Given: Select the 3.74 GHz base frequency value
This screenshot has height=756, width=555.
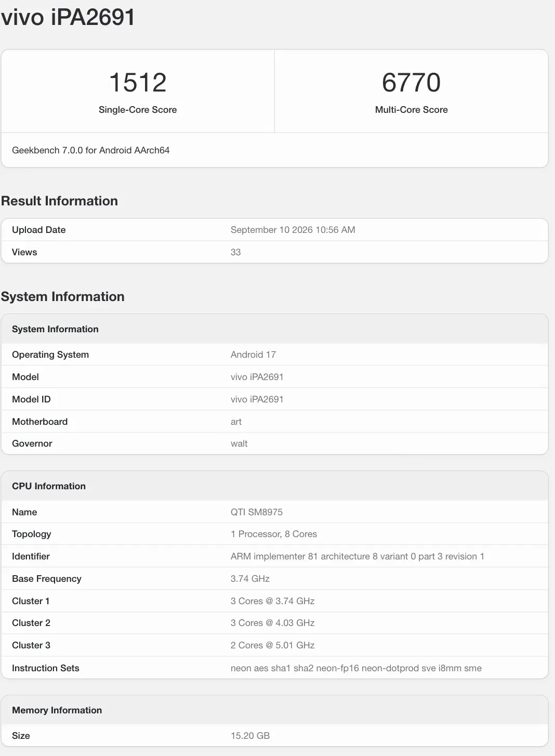Looking at the screenshot, I should (250, 579).
